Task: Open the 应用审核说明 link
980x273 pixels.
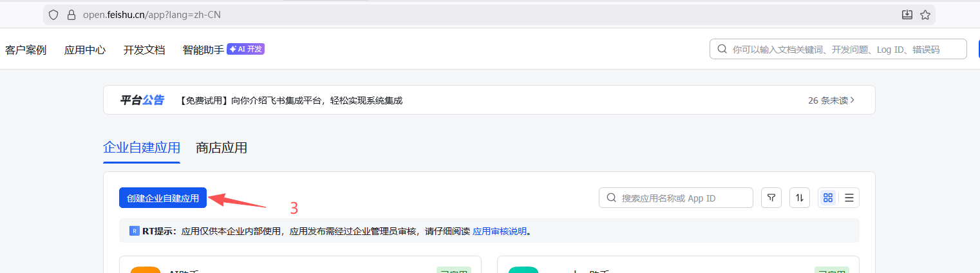Action: point(500,231)
